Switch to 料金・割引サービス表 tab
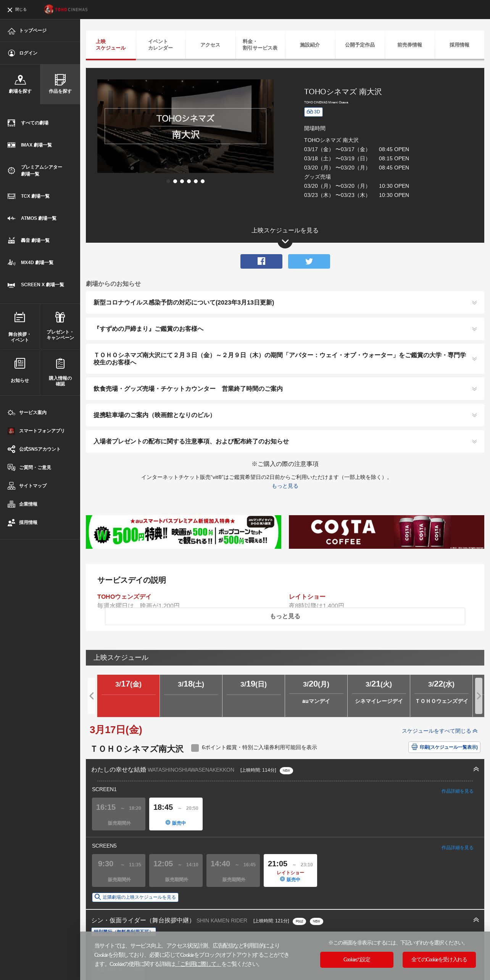Viewport: 490px width, 980px height. point(260,45)
